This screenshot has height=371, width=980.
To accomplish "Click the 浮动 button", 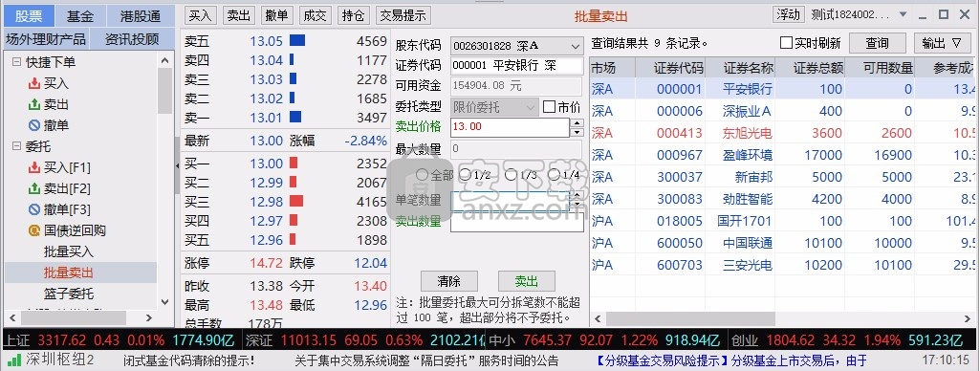I will (x=789, y=14).
